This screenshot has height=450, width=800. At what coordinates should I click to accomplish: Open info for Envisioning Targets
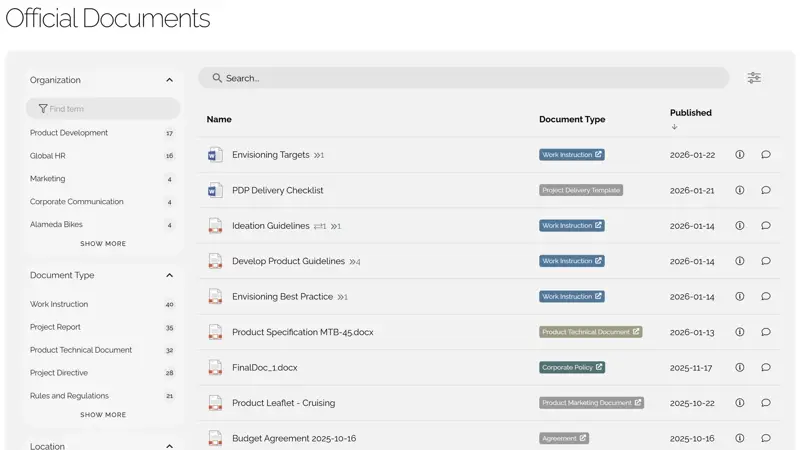coord(740,155)
